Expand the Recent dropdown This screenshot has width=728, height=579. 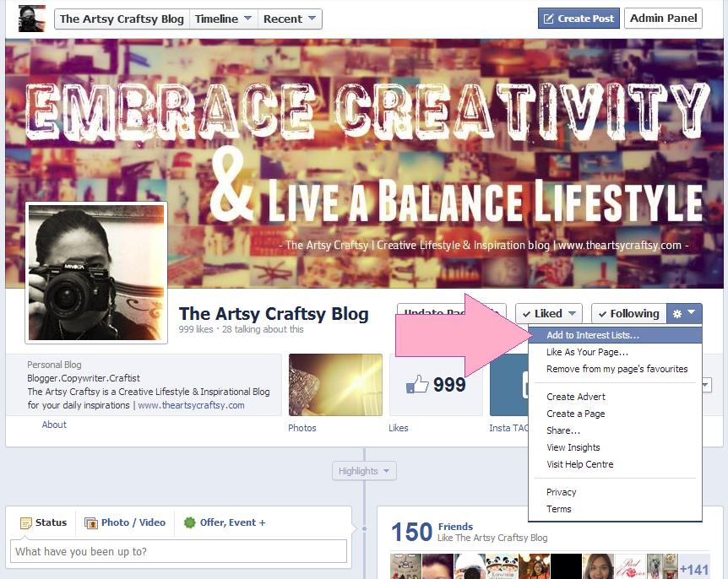pyautogui.click(x=290, y=19)
